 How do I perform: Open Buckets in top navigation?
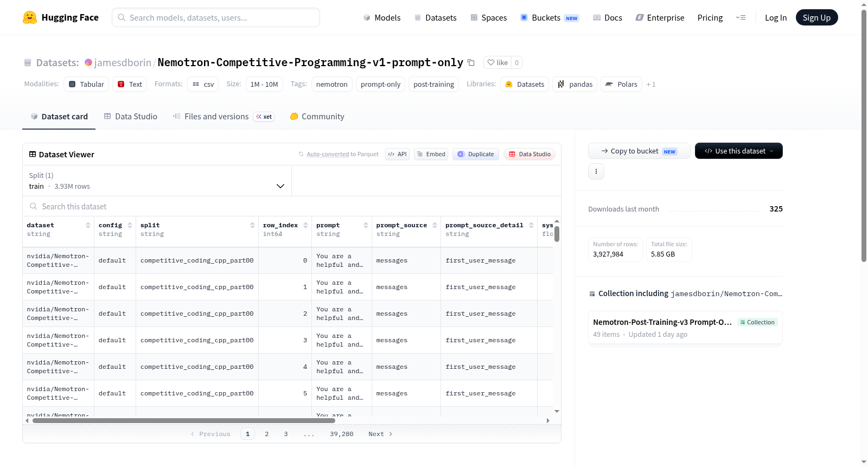click(x=550, y=18)
